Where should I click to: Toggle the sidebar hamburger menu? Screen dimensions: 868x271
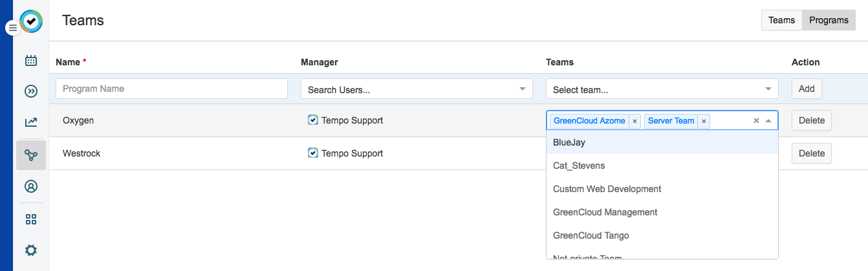(x=12, y=28)
